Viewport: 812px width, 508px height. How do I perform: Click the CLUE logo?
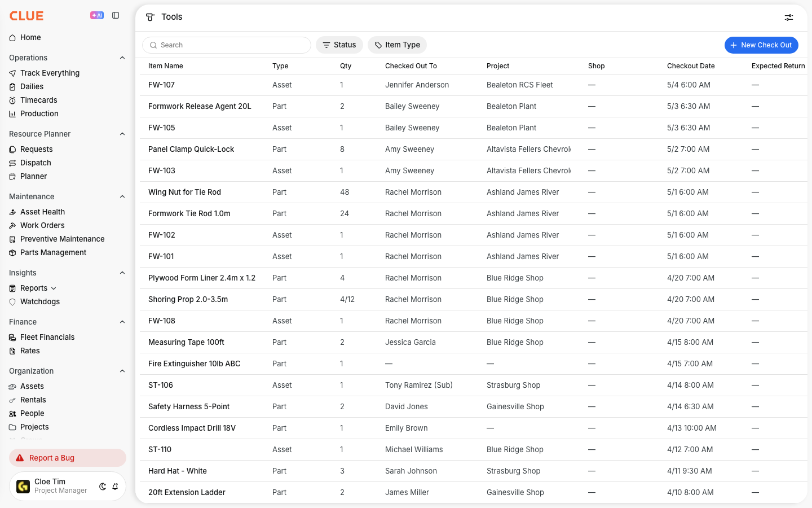[x=27, y=16]
